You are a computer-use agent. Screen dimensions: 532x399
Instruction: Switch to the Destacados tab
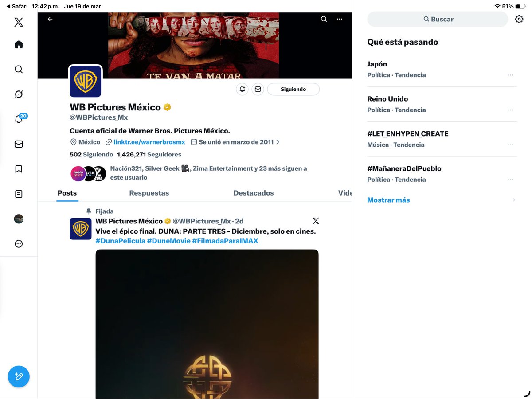pyautogui.click(x=254, y=193)
